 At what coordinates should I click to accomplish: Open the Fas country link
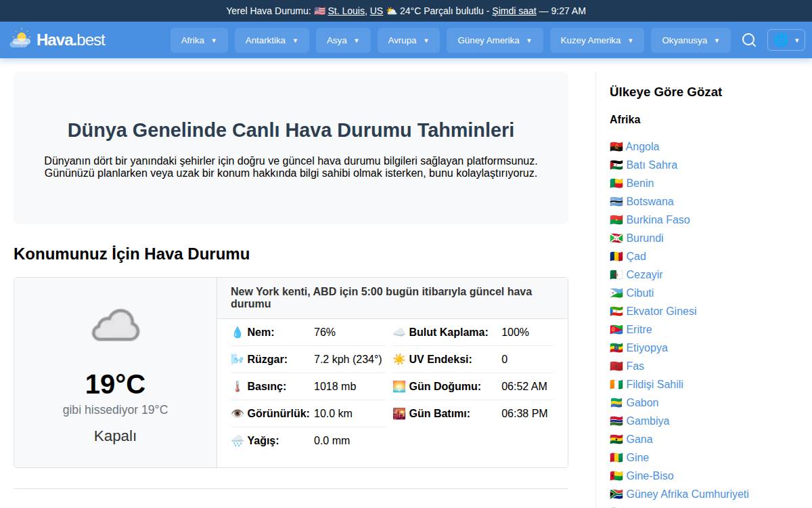pyautogui.click(x=635, y=366)
